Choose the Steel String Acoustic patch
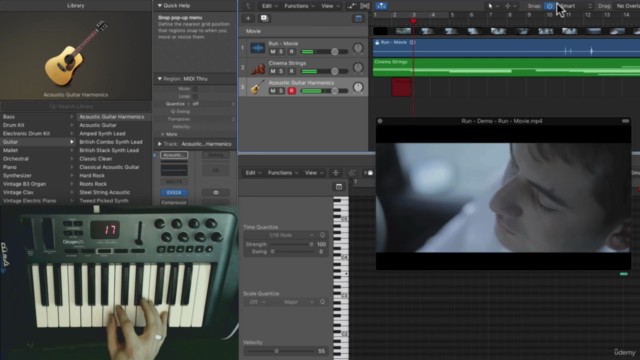The width and height of the screenshot is (640, 360). coord(104,192)
